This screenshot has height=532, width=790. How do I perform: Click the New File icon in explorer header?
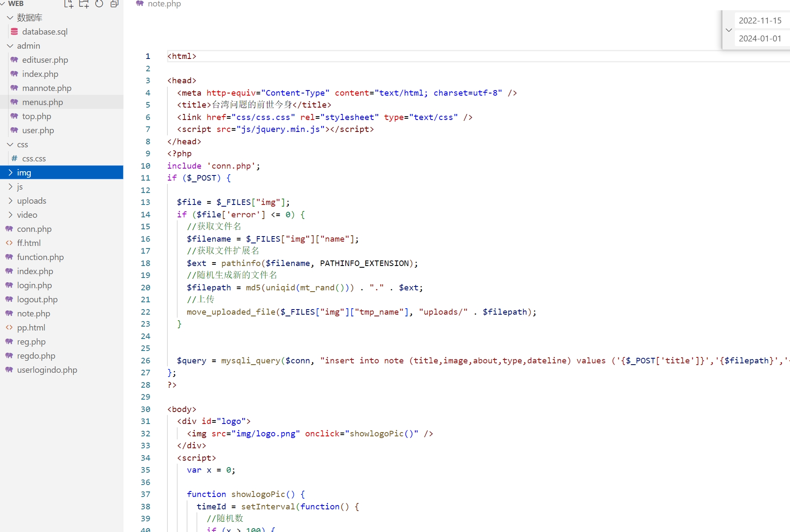68,4
